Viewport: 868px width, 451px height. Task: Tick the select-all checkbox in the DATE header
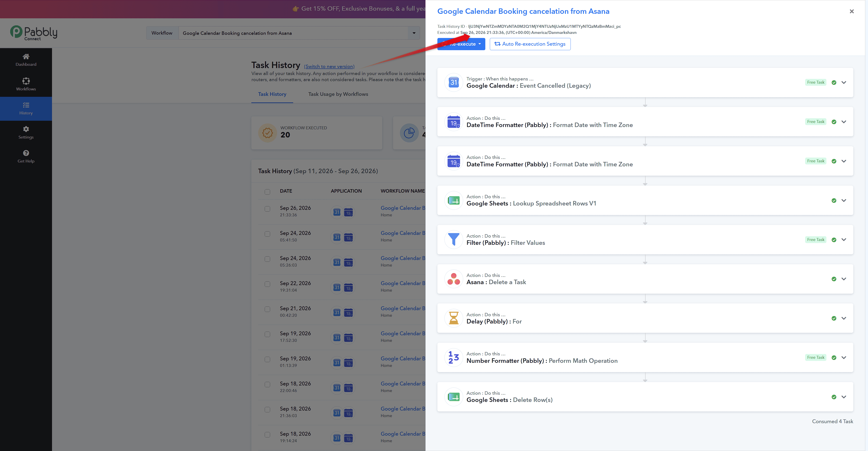(267, 192)
